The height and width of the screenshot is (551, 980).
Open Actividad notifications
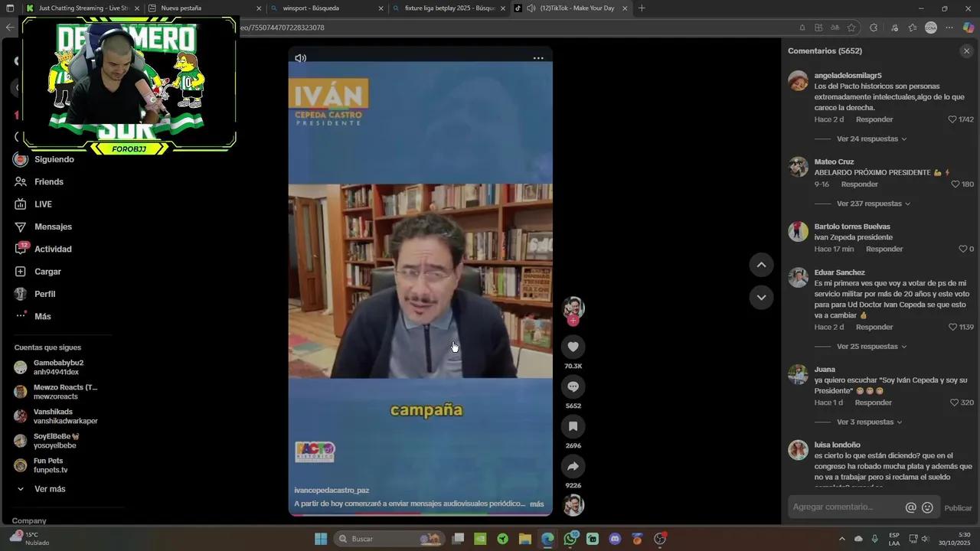point(53,249)
